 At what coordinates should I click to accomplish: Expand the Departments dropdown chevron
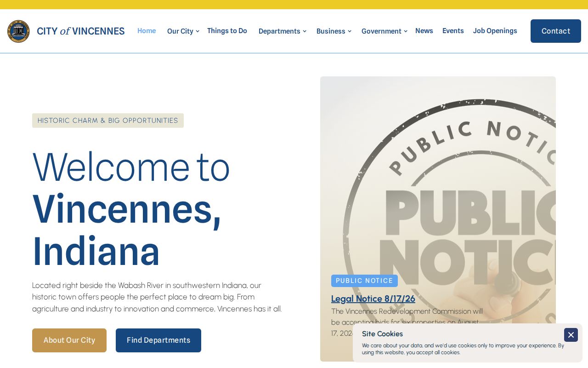[x=305, y=31]
